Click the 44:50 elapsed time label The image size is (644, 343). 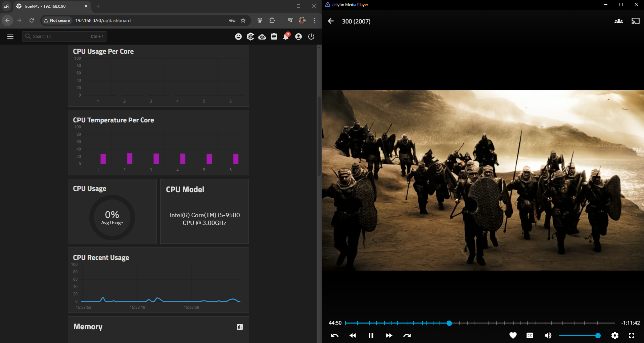[335, 323]
